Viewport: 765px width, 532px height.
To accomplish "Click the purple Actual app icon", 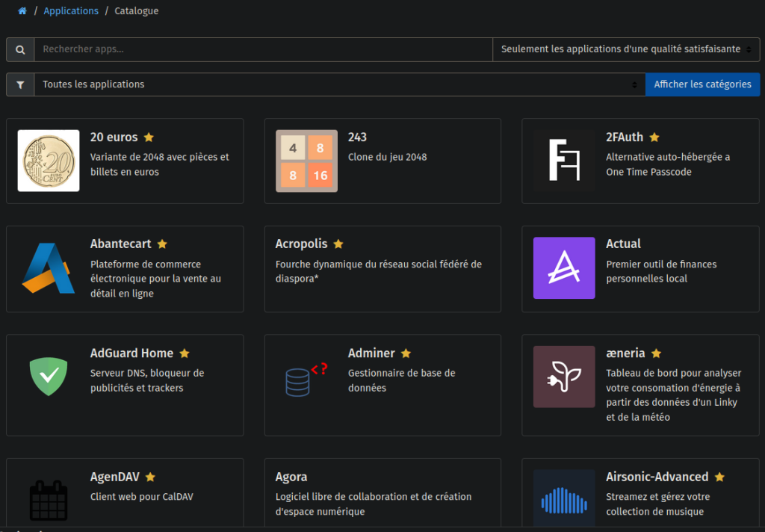I will pyautogui.click(x=564, y=268).
